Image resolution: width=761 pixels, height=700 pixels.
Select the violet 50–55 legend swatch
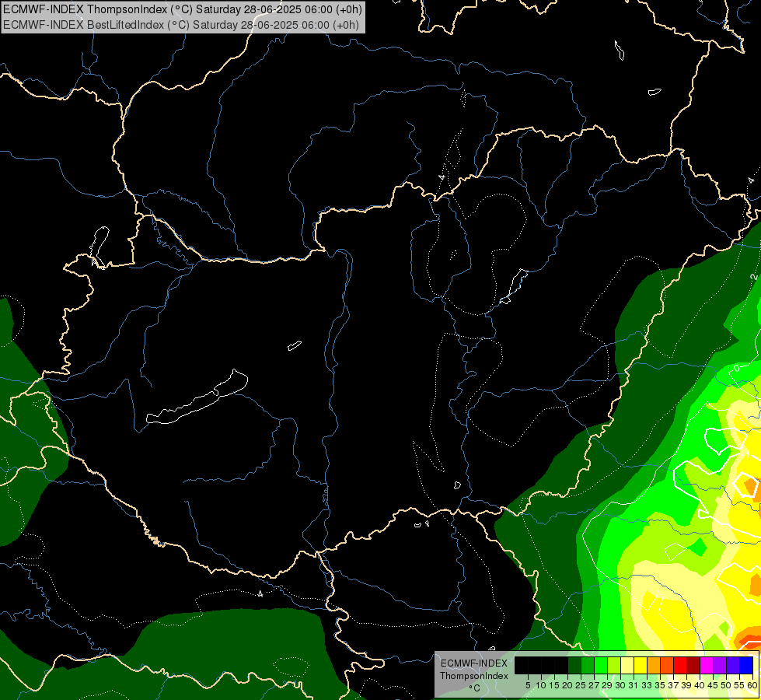click(x=733, y=665)
